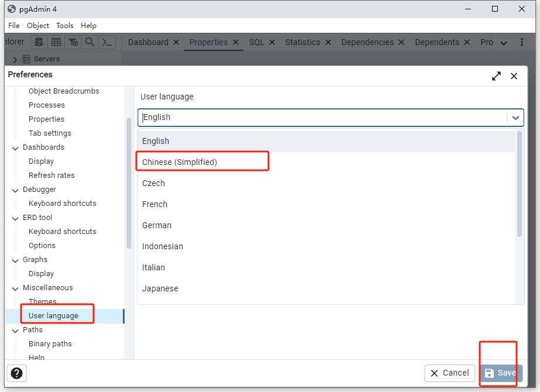
Task: Click the User language input field
Action: pos(322,118)
